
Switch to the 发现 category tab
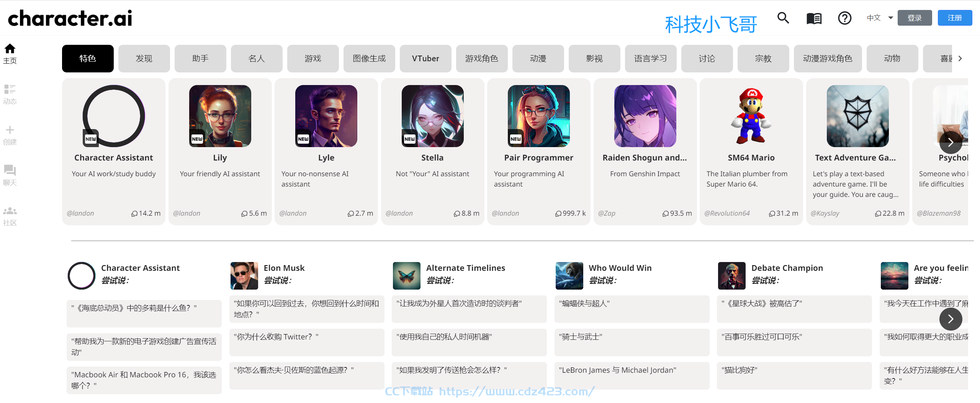point(144,58)
